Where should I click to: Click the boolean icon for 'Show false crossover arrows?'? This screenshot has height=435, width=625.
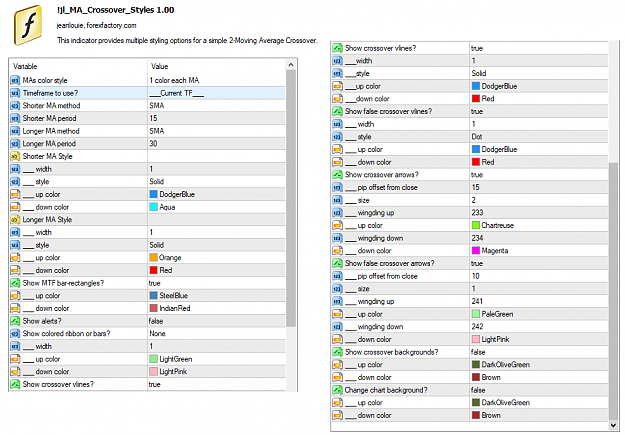pos(337,264)
